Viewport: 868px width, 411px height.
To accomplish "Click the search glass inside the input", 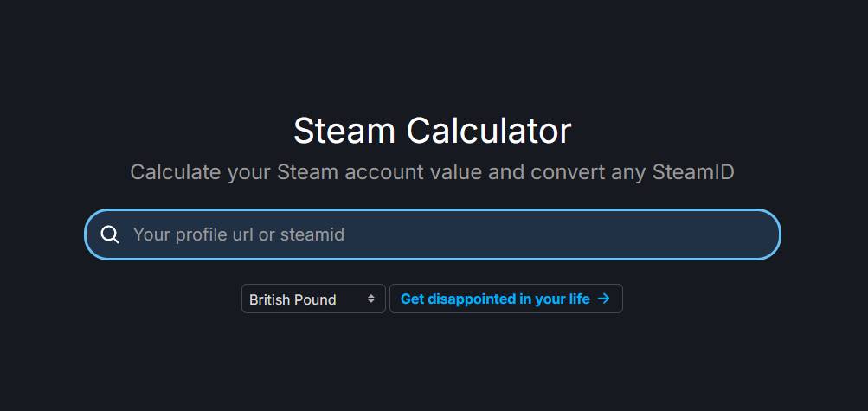I will pyautogui.click(x=110, y=234).
